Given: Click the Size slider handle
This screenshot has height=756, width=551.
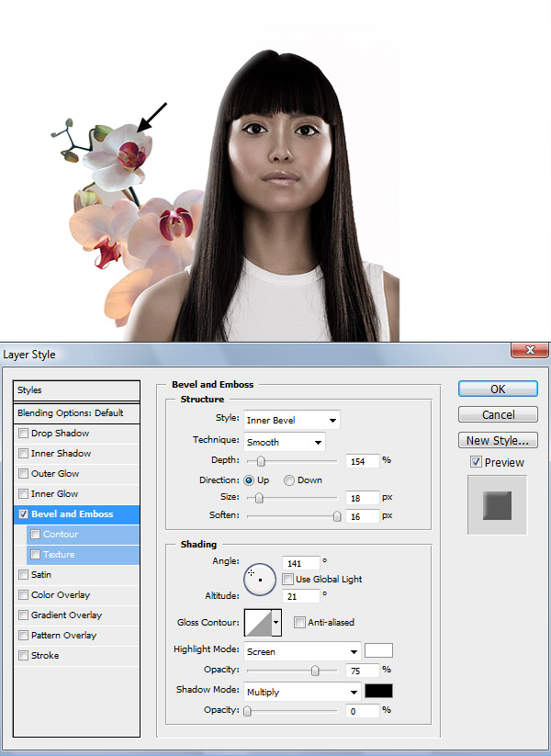Looking at the screenshot, I should (x=259, y=498).
